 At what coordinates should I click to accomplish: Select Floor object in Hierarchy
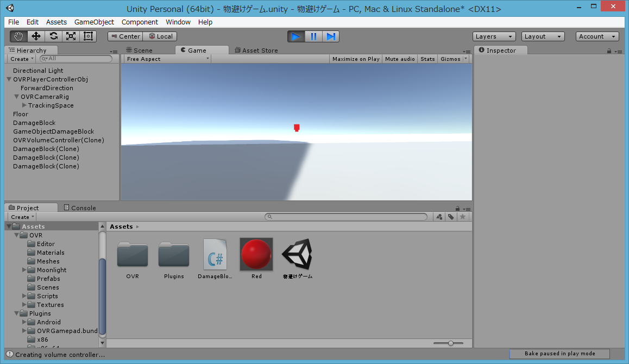21,115
